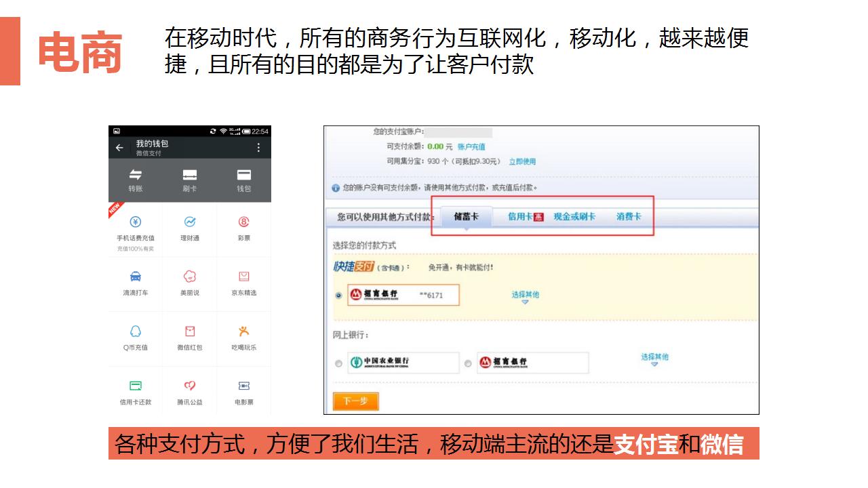The image size is (868, 488).
Task: Click the 账户充值 link
Action: tap(471, 146)
